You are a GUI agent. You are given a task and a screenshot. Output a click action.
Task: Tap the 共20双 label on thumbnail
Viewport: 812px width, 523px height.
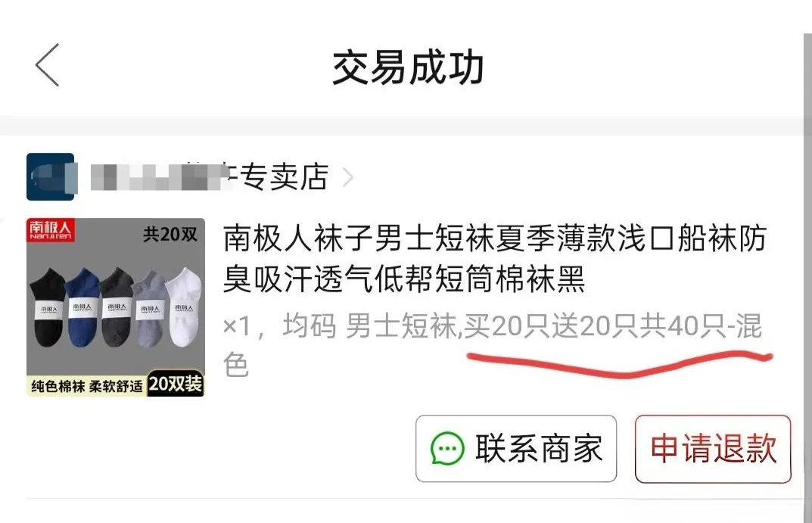(170, 235)
